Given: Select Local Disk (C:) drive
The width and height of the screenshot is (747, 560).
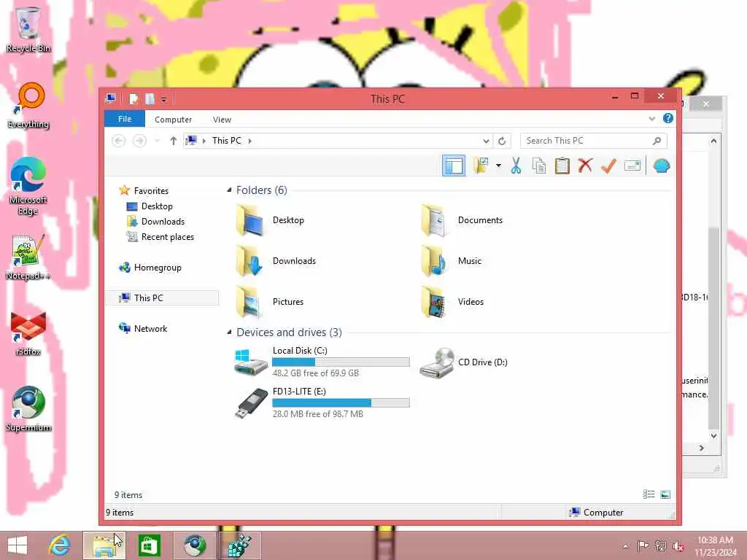Looking at the screenshot, I should [322, 362].
